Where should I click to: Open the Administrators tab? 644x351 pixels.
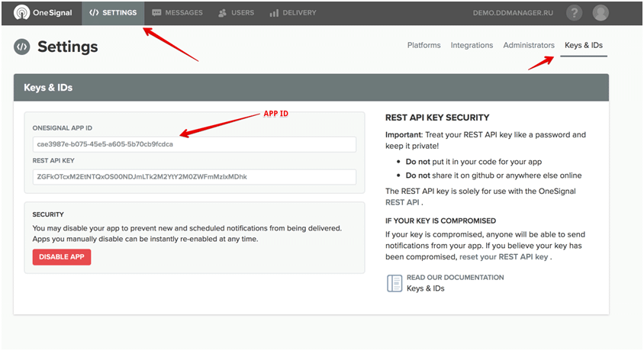(529, 46)
